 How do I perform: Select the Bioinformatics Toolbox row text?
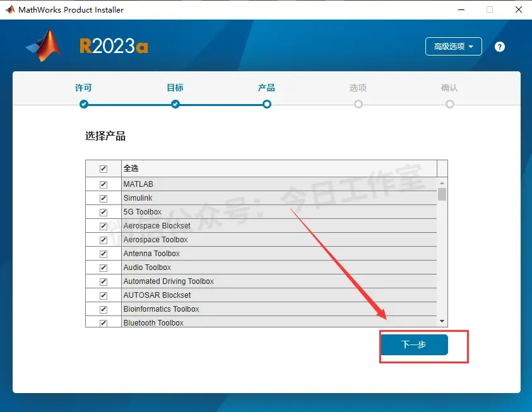161,309
